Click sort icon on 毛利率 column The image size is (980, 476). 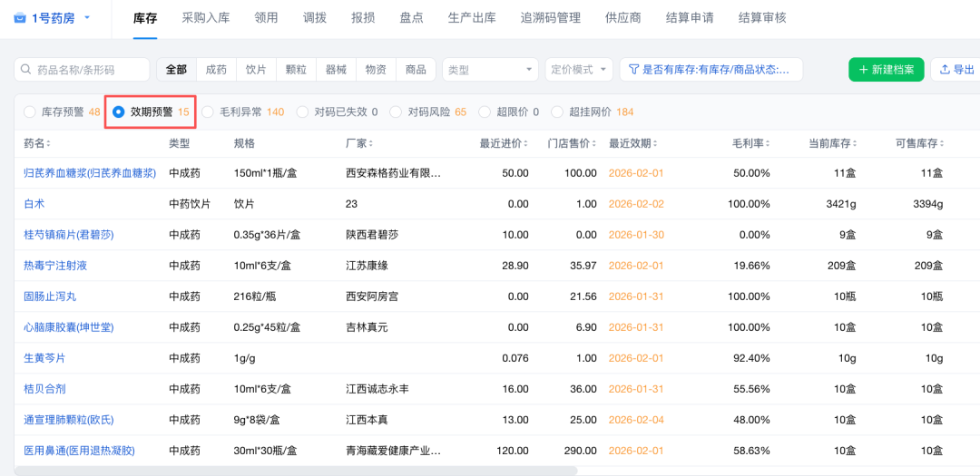coord(769,143)
